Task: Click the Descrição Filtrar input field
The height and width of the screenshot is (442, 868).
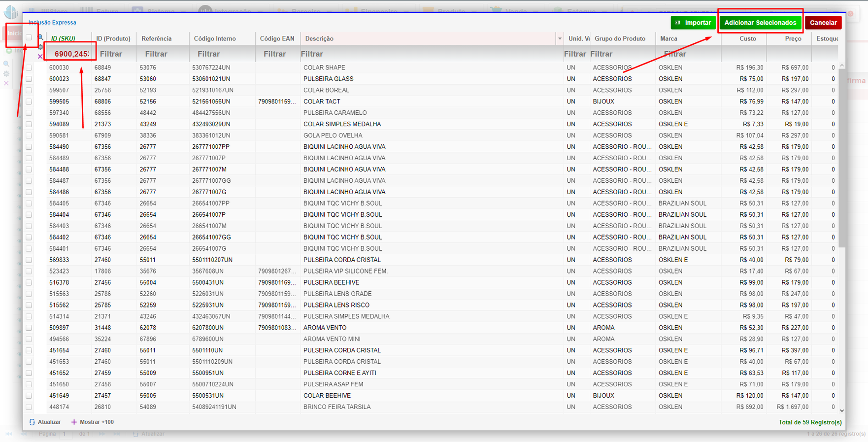Action: pos(429,54)
